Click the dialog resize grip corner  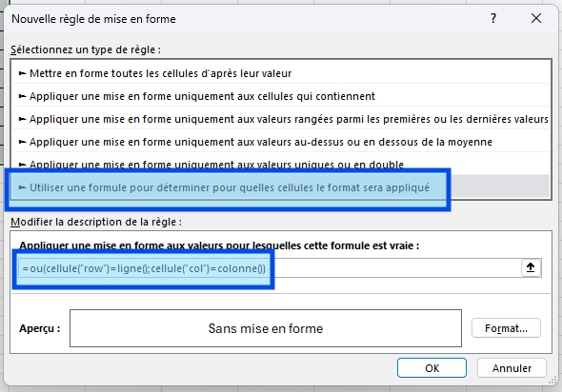(553, 382)
